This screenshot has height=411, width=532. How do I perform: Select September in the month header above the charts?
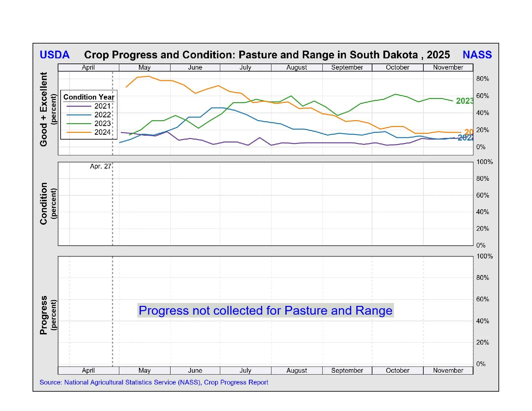(347, 67)
